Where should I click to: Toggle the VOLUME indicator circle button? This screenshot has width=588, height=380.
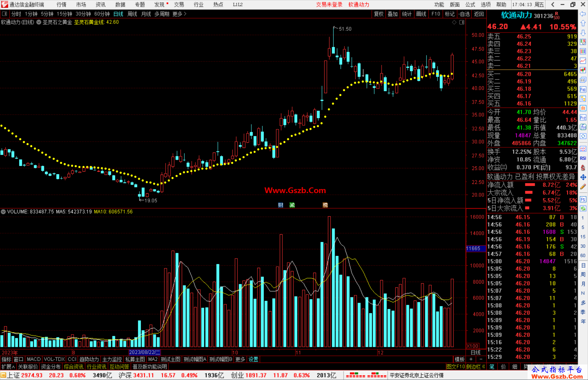[x=3, y=212]
